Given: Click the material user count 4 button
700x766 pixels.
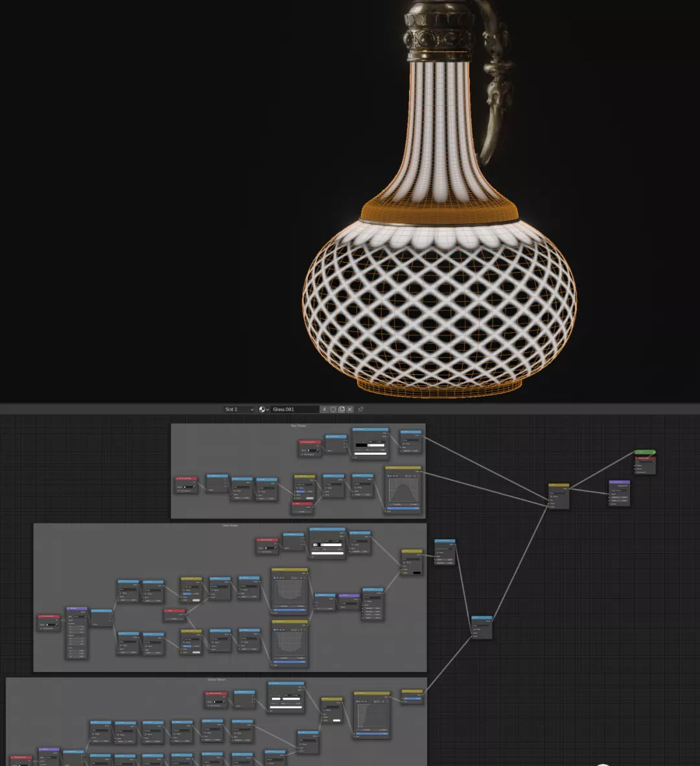Looking at the screenshot, I should coord(324,409).
